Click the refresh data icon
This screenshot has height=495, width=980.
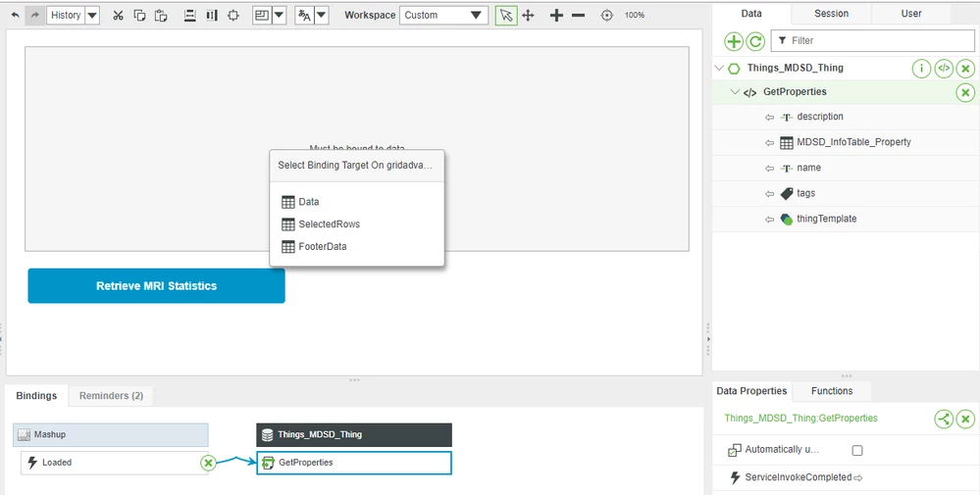[x=755, y=41]
